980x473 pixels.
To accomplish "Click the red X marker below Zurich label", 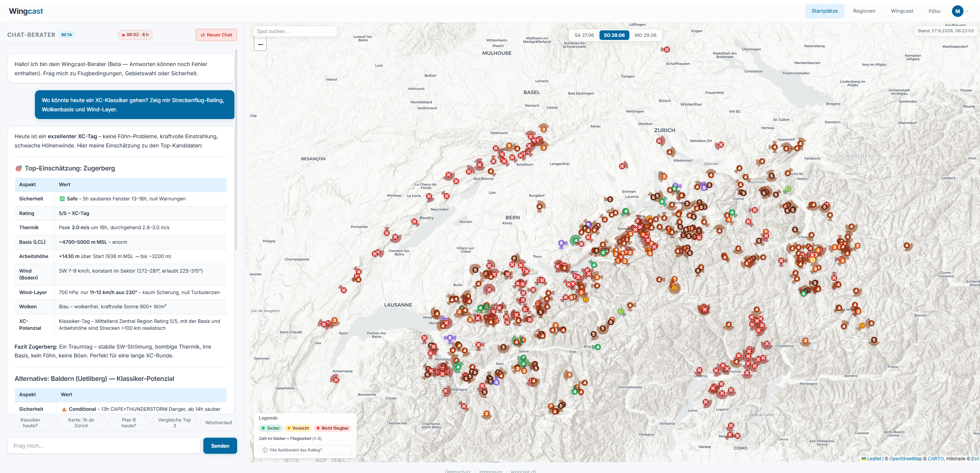I will 659,141.
